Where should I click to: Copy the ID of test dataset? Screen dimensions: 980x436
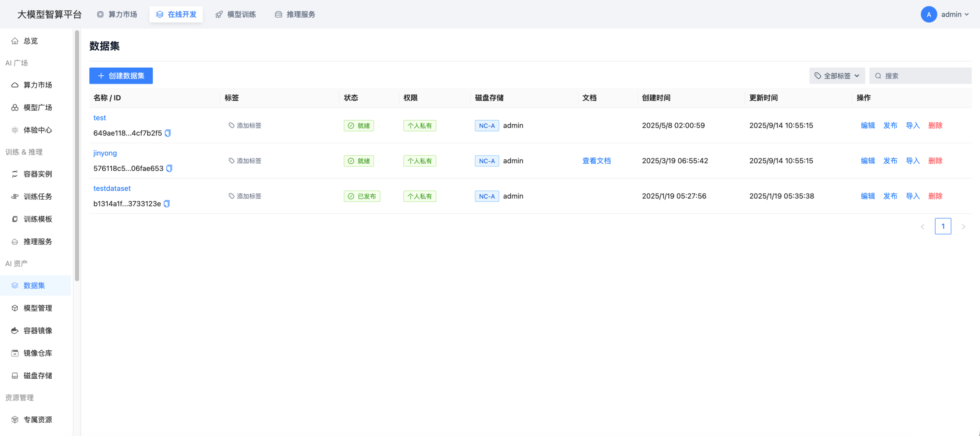[x=168, y=133]
